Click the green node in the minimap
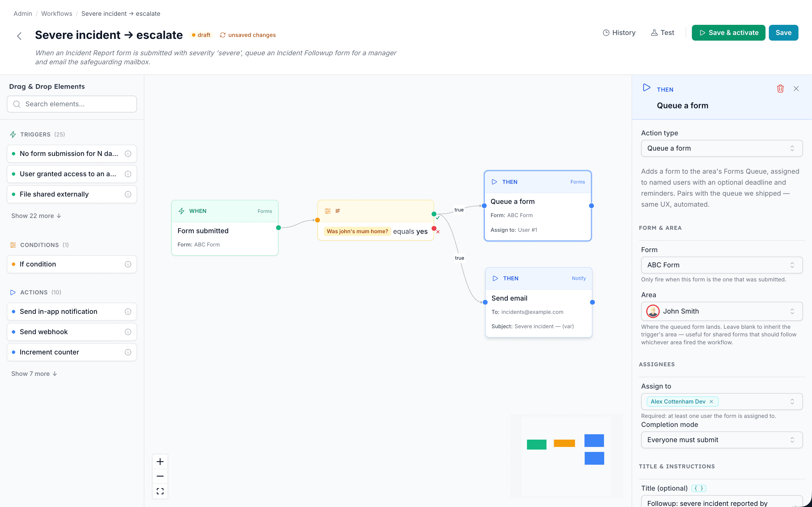Screen dimensions: 812x507 click(537, 444)
